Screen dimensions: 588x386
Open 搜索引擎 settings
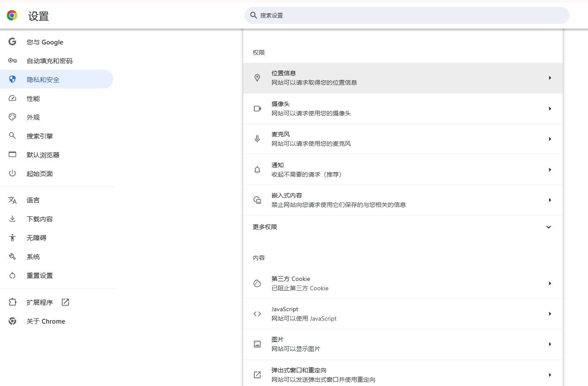57,136
